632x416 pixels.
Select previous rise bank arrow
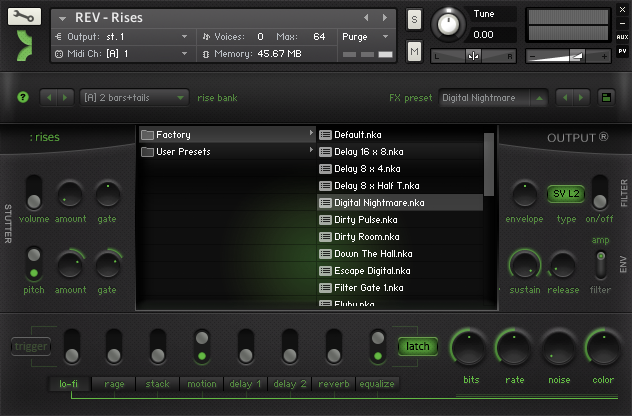(x=49, y=97)
